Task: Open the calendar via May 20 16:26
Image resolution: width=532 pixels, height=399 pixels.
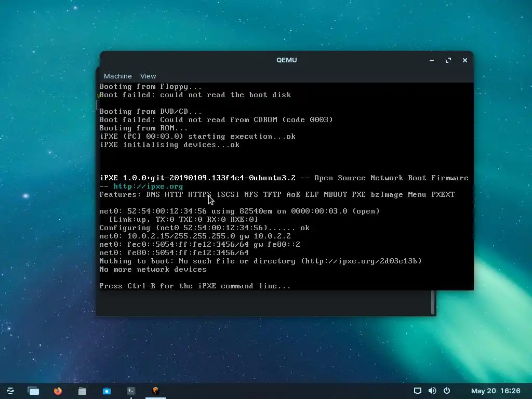Action: pyautogui.click(x=495, y=391)
